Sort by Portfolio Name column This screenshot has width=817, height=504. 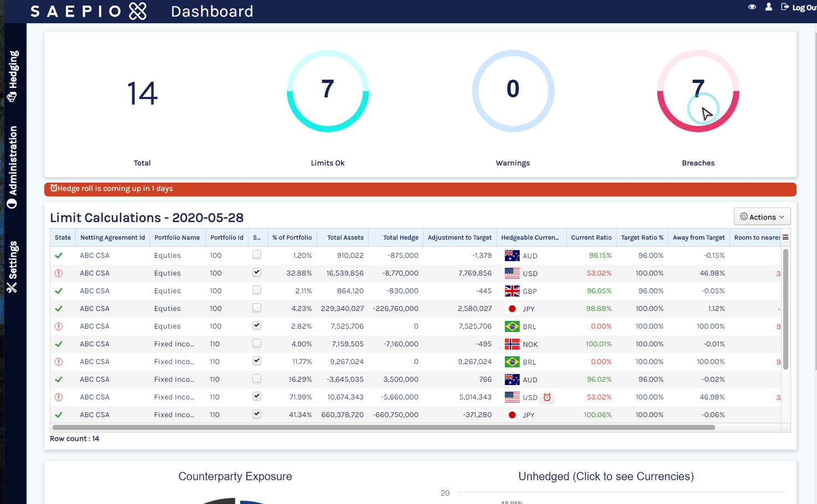pyautogui.click(x=177, y=237)
